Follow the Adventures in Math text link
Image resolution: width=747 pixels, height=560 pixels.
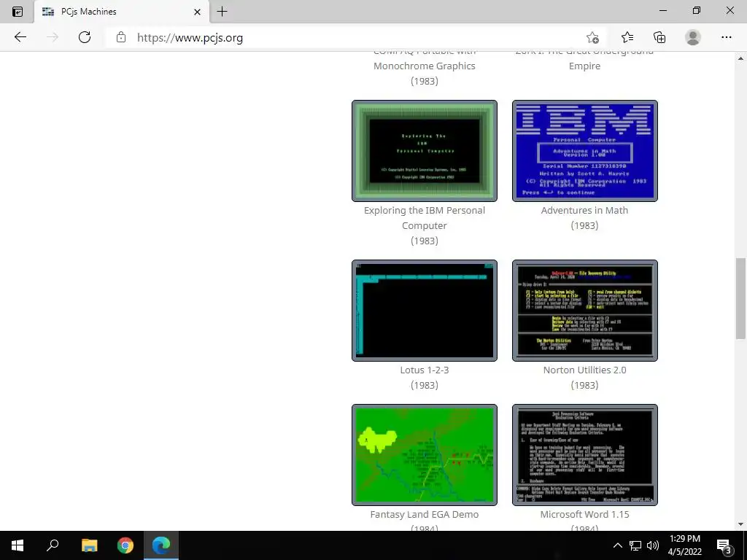(x=584, y=210)
